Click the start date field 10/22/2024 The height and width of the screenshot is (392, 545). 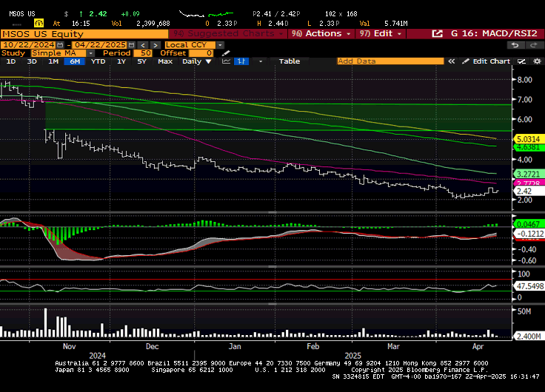pos(28,45)
